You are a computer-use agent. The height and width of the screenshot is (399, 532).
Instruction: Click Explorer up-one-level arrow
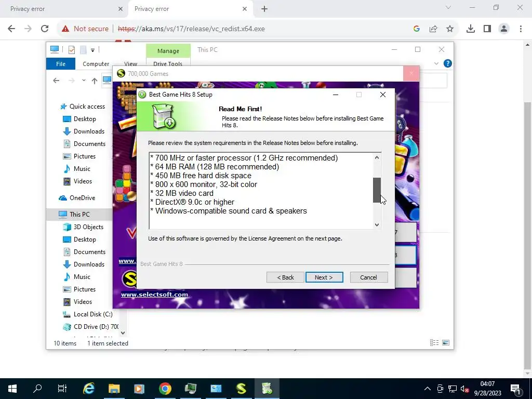(95, 81)
